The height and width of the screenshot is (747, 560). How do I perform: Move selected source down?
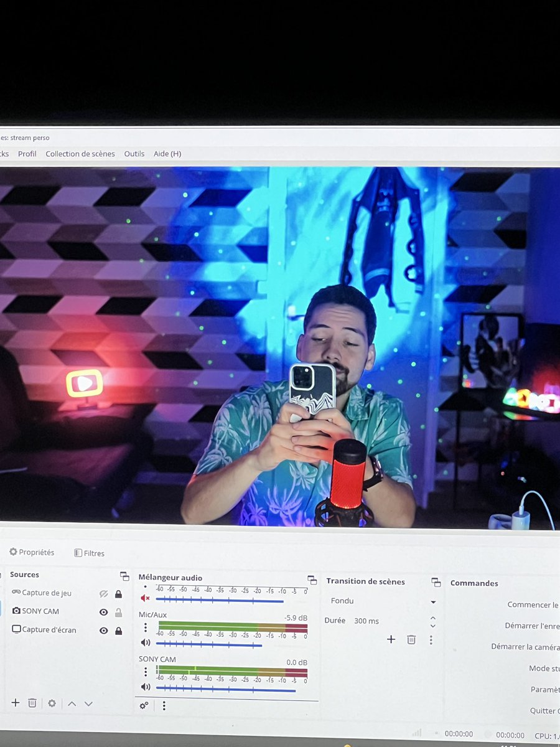pyautogui.click(x=88, y=703)
